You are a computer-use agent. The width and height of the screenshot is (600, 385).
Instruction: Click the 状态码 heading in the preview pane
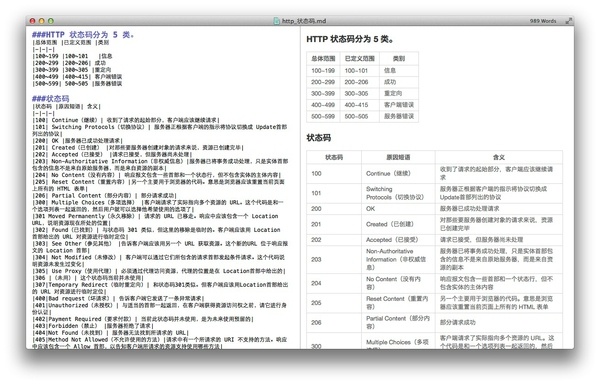[x=319, y=138]
